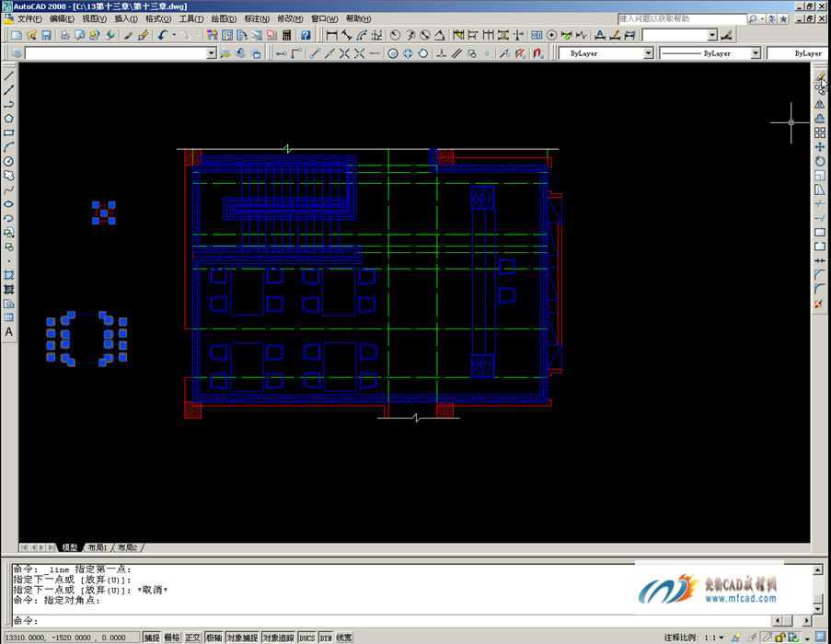The image size is (831, 644).
Task: Toggle DUCS in the status bar
Action: pyautogui.click(x=306, y=638)
